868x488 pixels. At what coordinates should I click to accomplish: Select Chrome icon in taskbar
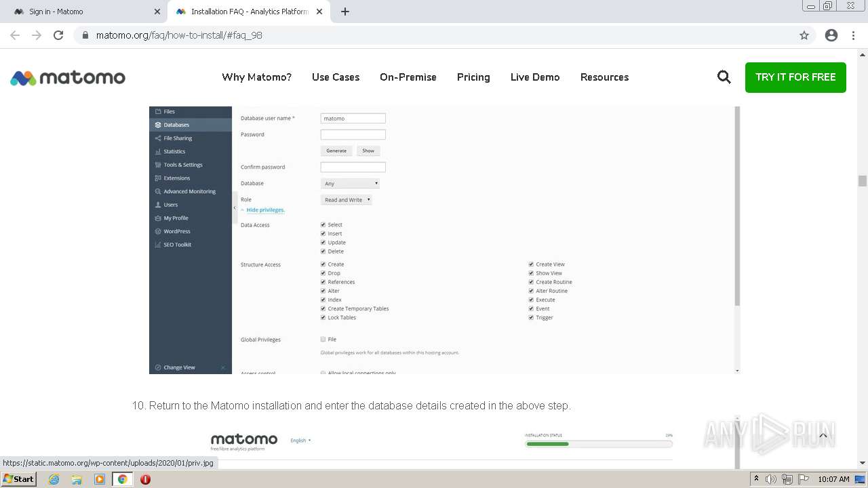tap(122, 479)
